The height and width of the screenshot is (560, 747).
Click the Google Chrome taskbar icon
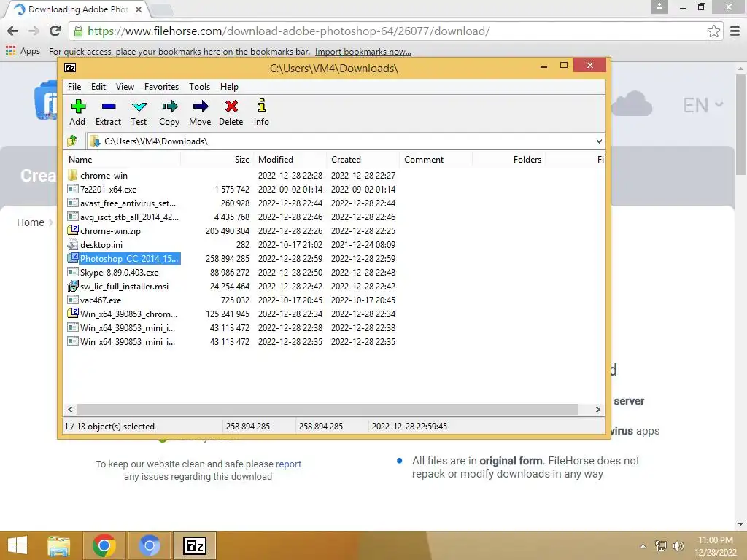tap(104, 545)
